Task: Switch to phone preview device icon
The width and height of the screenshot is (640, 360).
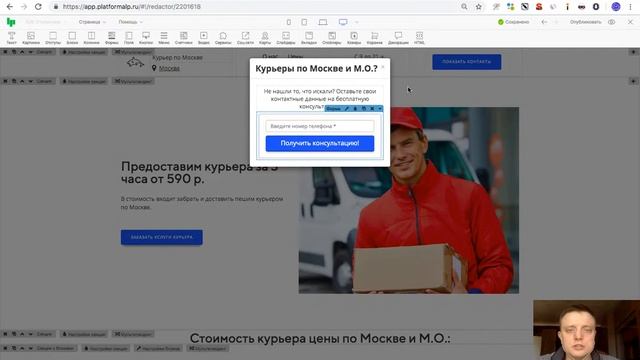Action: pos(289,22)
